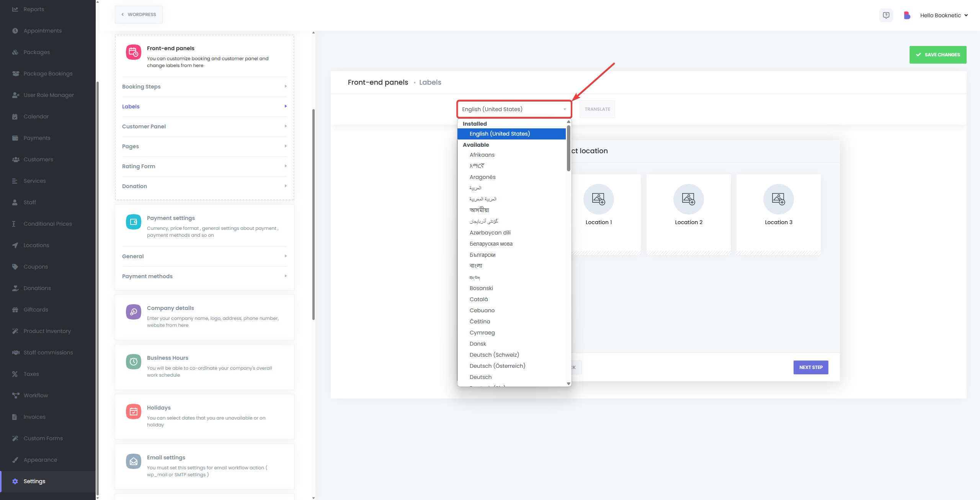Click the Front-end panels pink icon
Viewport: 980px width, 500px height.
pos(134,52)
